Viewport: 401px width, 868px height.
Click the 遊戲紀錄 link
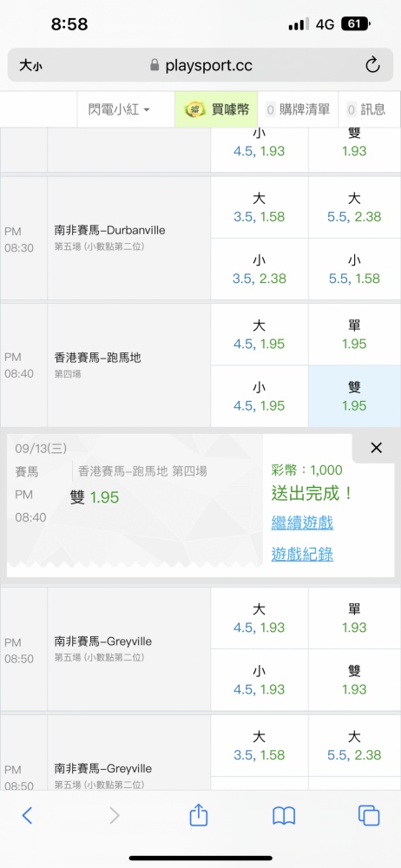[x=302, y=554]
